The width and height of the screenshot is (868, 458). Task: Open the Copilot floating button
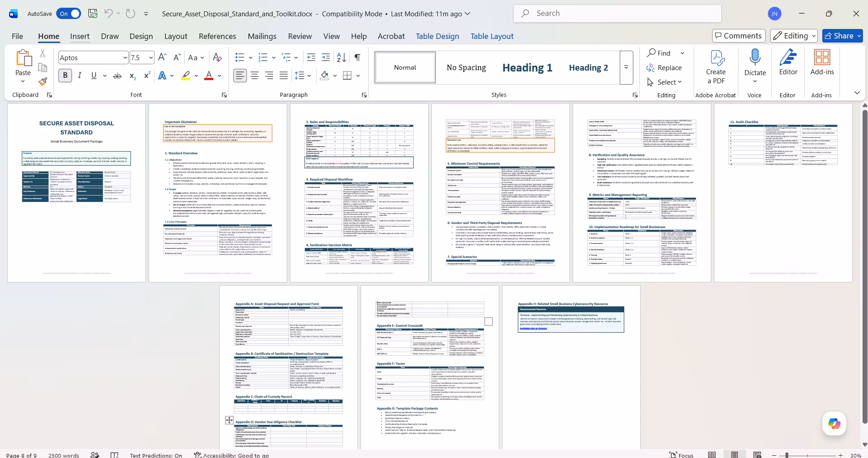834,424
